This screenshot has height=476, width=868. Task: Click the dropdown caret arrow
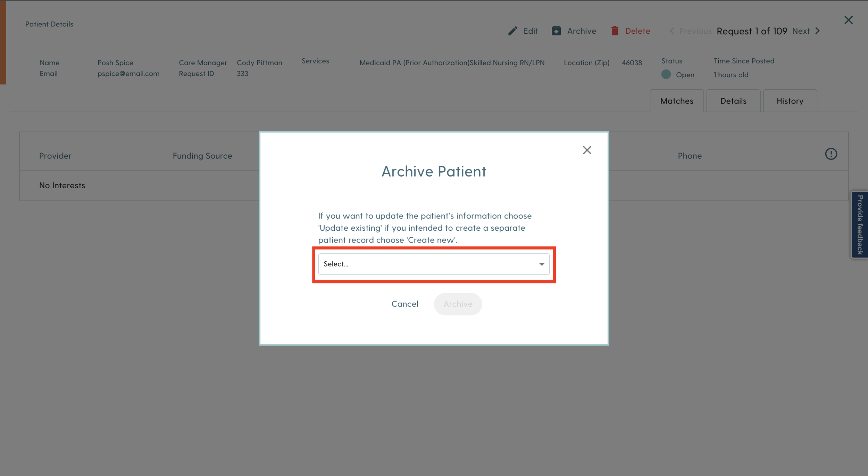click(542, 264)
